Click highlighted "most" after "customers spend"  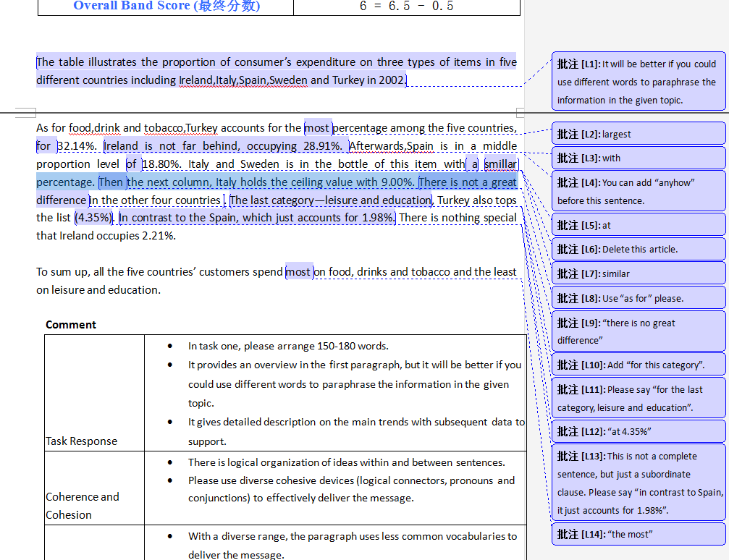pyautogui.click(x=298, y=272)
